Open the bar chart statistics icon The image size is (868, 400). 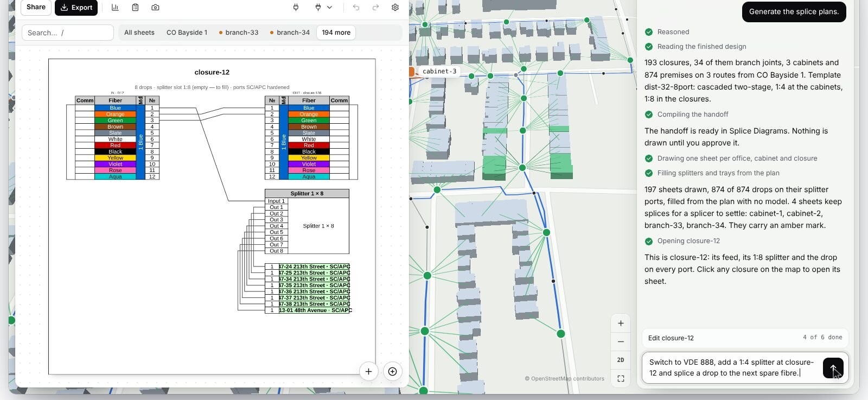click(x=115, y=8)
